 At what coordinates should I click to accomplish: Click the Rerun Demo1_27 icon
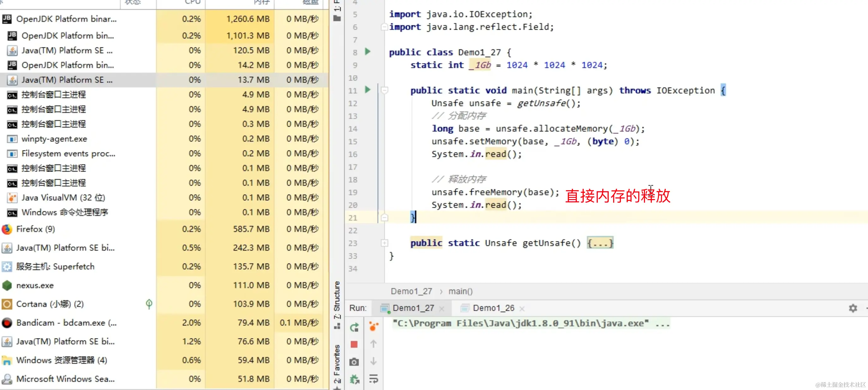point(354,327)
